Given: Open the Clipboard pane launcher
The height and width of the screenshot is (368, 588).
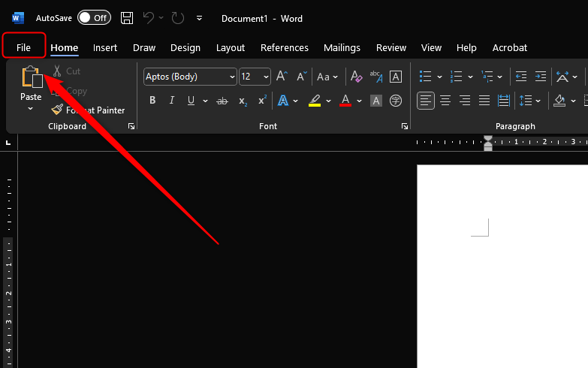Looking at the screenshot, I should [x=131, y=126].
